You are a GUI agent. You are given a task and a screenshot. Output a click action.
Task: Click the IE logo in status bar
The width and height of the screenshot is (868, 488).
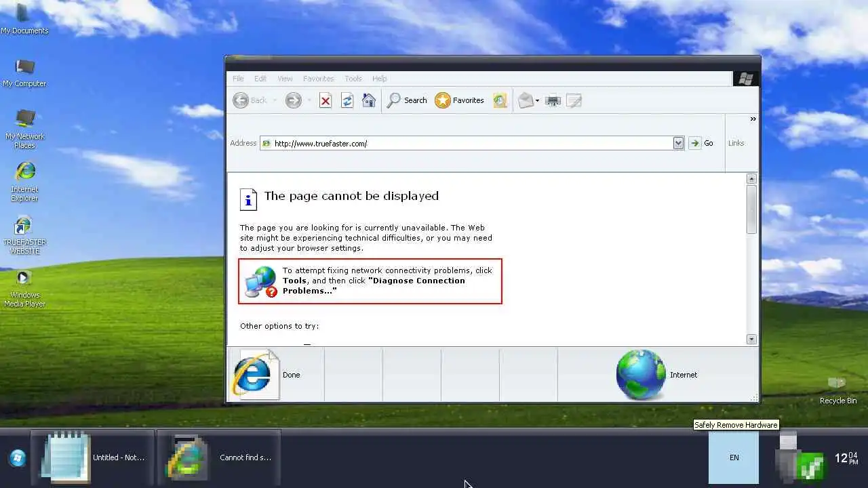click(254, 375)
